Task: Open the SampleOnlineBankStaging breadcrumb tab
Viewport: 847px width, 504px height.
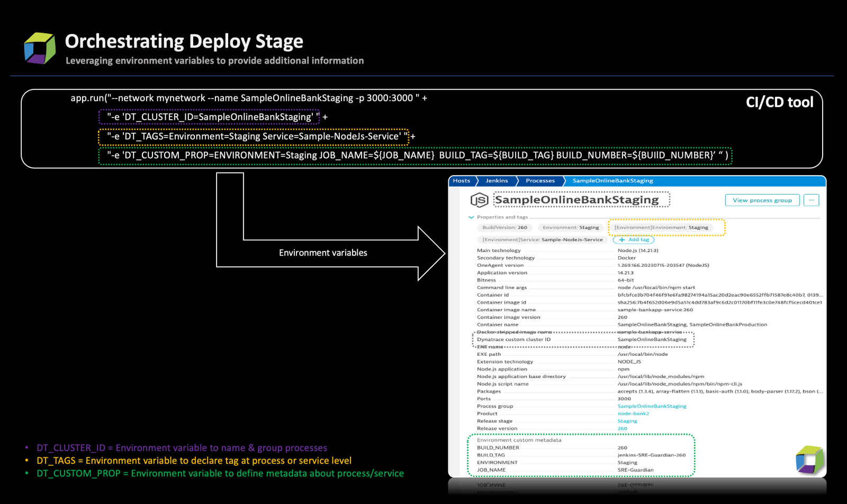Action: point(612,181)
